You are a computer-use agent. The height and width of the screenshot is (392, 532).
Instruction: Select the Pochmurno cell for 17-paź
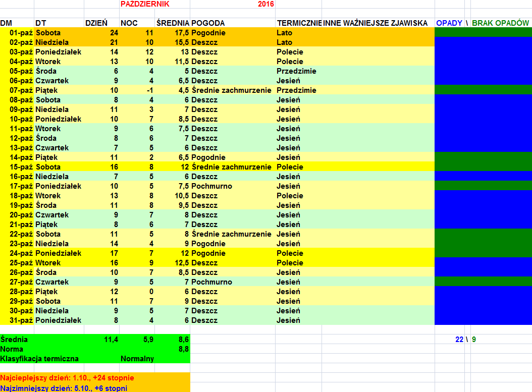tap(211, 186)
